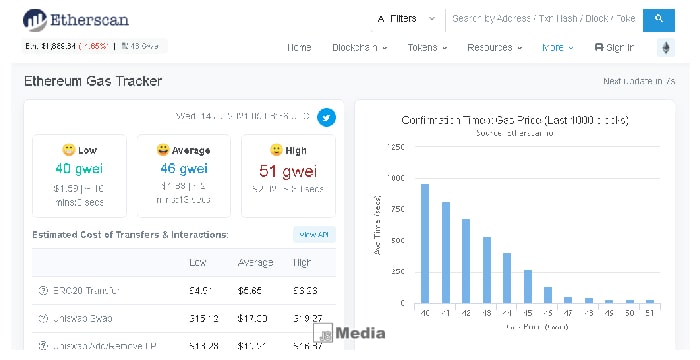Click the Uniswap Swap row icon
700x360 pixels.
pyautogui.click(x=43, y=318)
